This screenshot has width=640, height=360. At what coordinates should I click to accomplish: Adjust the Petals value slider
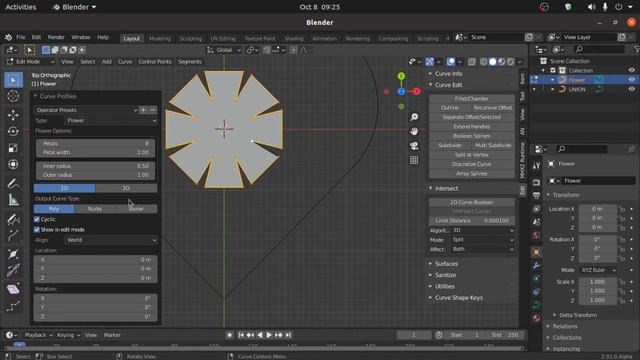95,144
